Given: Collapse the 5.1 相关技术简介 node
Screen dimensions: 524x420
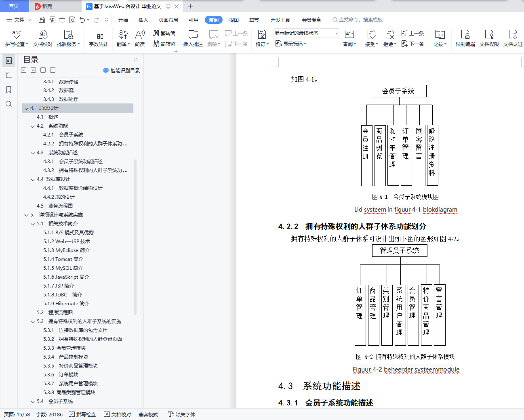Looking at the screenshot, I should tap(33, 224).
